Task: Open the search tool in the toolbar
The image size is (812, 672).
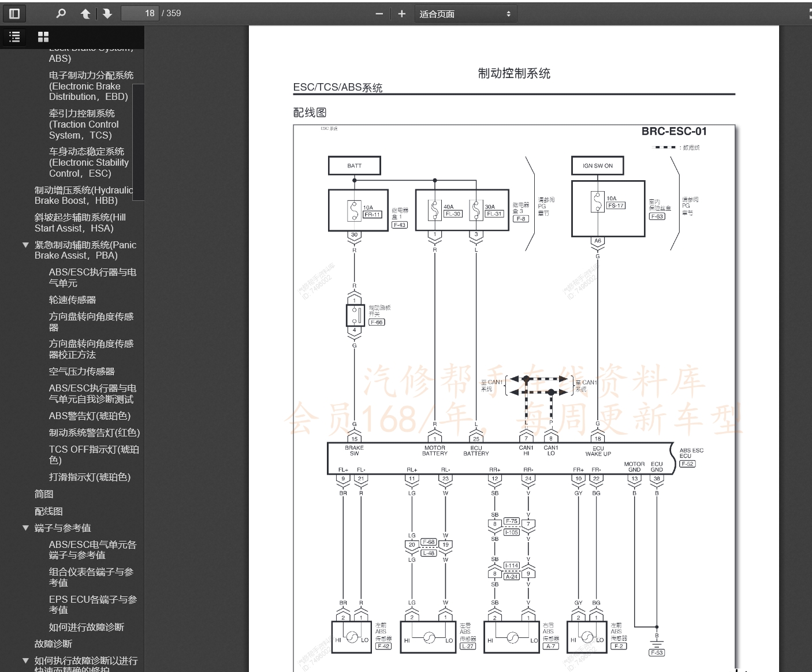Action: (x=61, y=13)
